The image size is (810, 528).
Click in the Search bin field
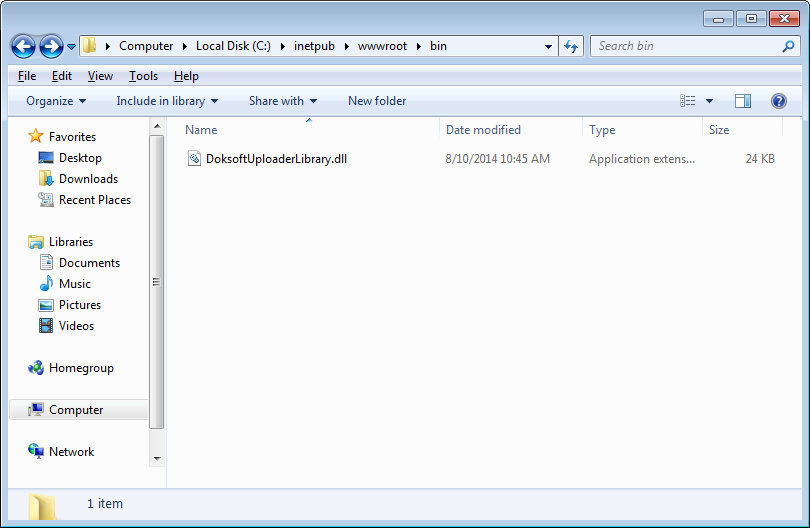[x=685, y=46]
